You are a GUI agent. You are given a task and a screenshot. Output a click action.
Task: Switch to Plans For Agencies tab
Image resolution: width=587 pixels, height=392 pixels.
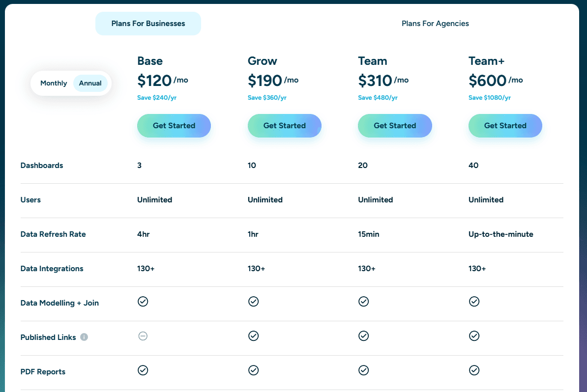[x=435, y=24]
